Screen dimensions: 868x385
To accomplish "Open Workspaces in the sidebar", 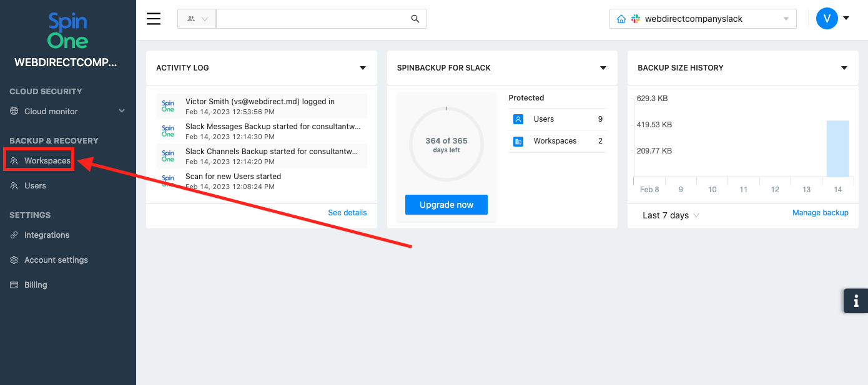I will [47, 161].
